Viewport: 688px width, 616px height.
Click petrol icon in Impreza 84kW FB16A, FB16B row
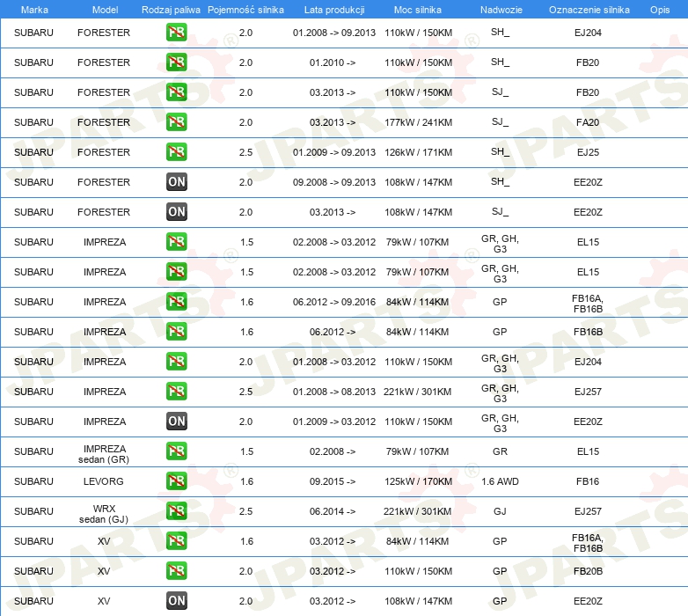point(176,302)
